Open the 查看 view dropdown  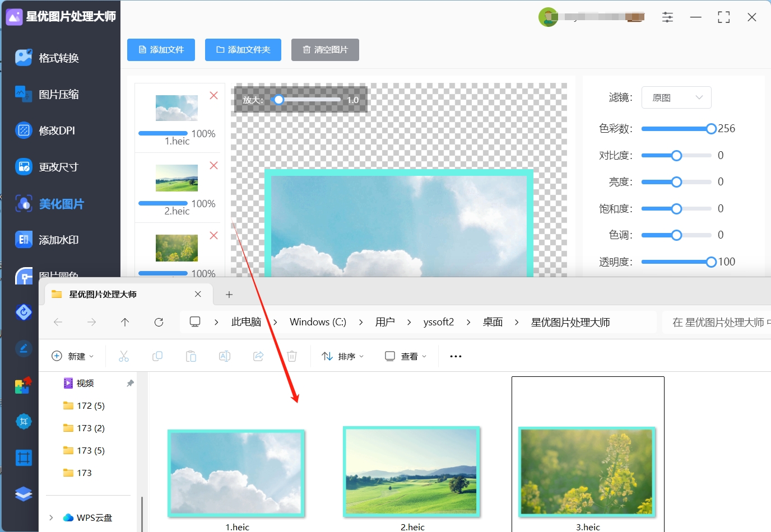(x=406, y=356)
